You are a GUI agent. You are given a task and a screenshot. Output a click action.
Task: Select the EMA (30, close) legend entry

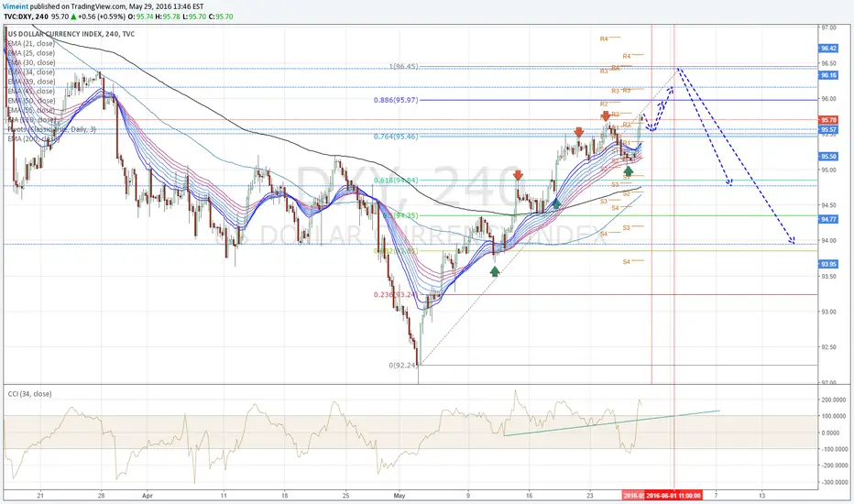[x=30, y=62]
